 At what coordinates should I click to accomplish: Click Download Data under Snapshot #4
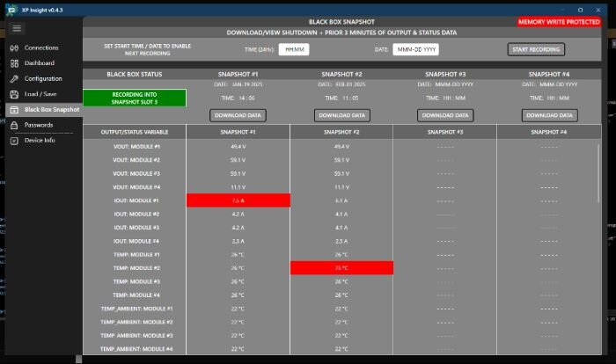(549, 115)
